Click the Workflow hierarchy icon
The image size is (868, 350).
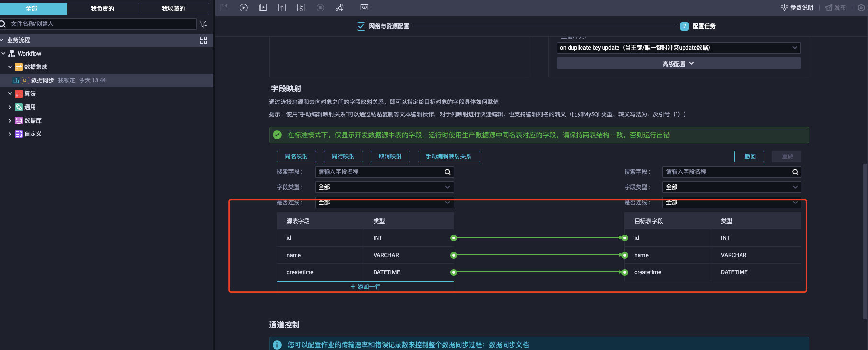coord(12,54)
